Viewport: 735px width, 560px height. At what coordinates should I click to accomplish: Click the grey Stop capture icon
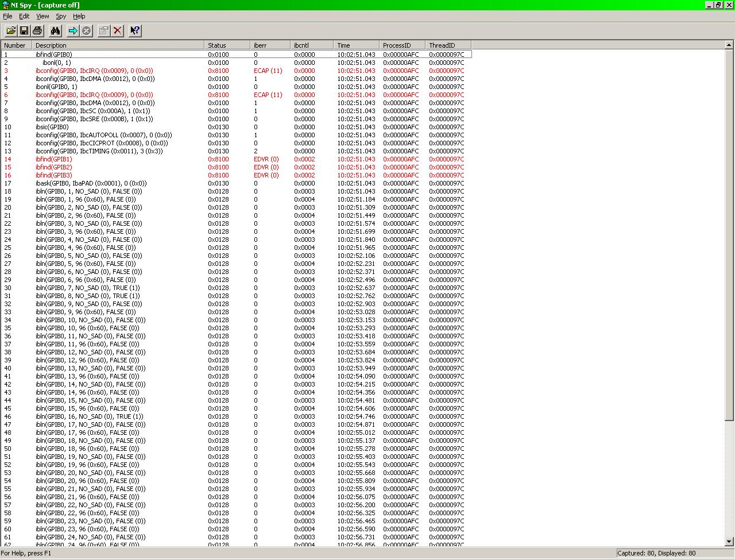pyautogui.click(x=87, y=30)
